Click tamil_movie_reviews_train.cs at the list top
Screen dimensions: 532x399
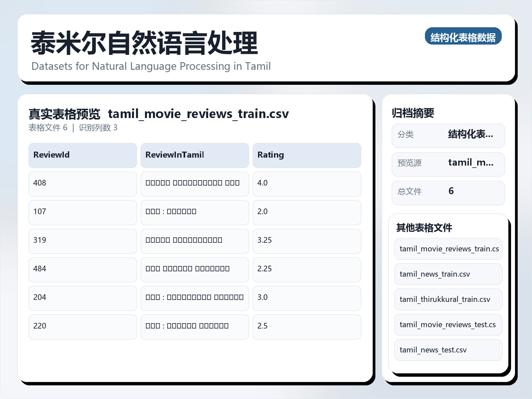[448, 249]
